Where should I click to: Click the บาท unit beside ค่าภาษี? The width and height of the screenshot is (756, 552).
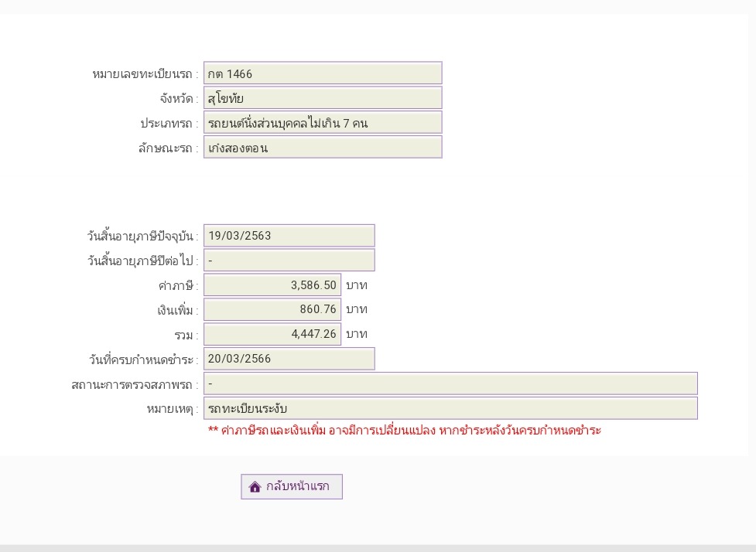357,285
